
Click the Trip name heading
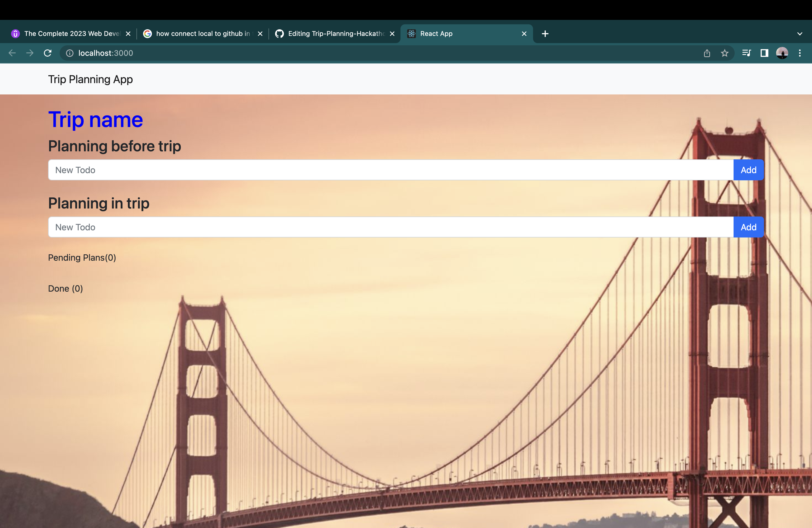click(x=96, y=120)
